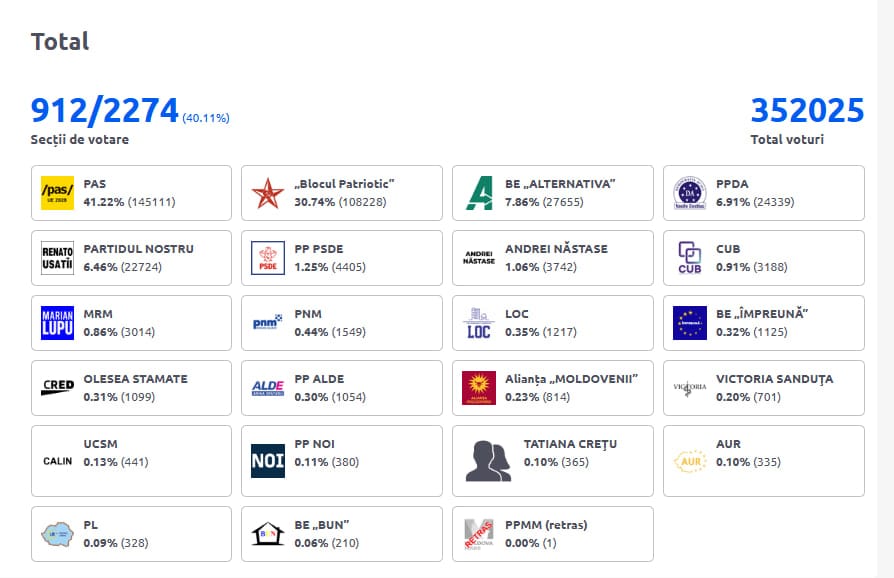Click the blue Marian Lupu MRM logo
Screen dimensions: 894x578
58,323
